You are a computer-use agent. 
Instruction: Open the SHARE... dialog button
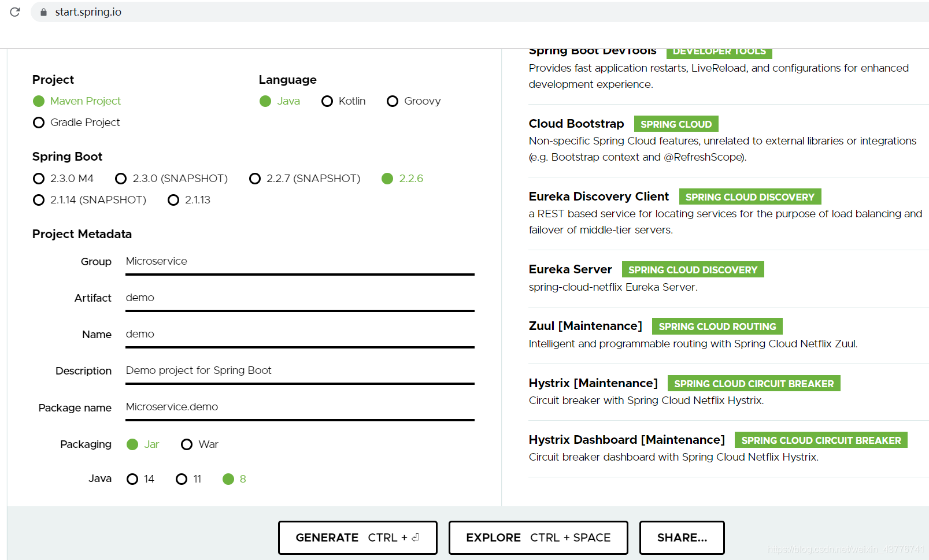pyautogui.click(x=682, y=538)
